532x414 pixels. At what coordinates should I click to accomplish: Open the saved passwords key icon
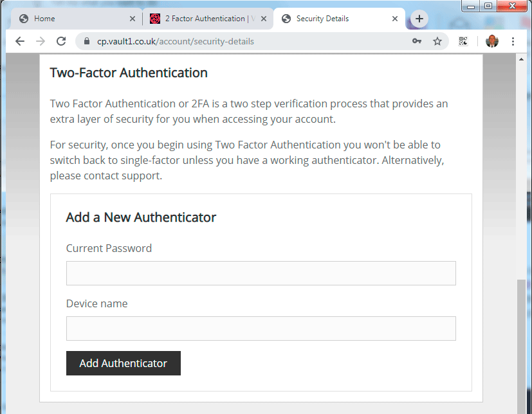click(x=417, y=41)
